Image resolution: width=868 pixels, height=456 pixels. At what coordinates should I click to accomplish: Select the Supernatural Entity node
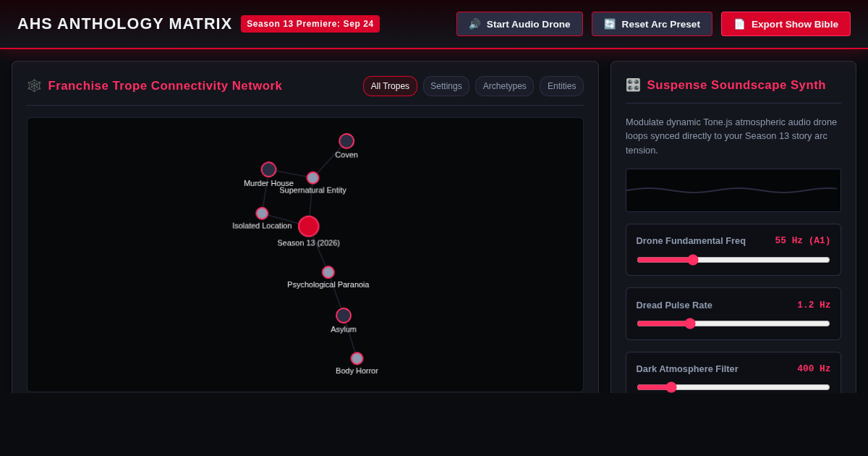[312, 178]
